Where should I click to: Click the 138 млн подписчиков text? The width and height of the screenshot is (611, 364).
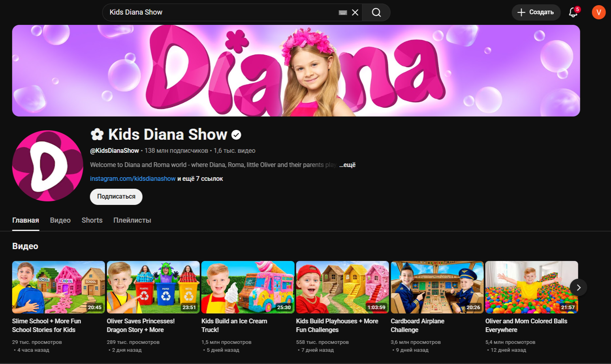(176, 150)
